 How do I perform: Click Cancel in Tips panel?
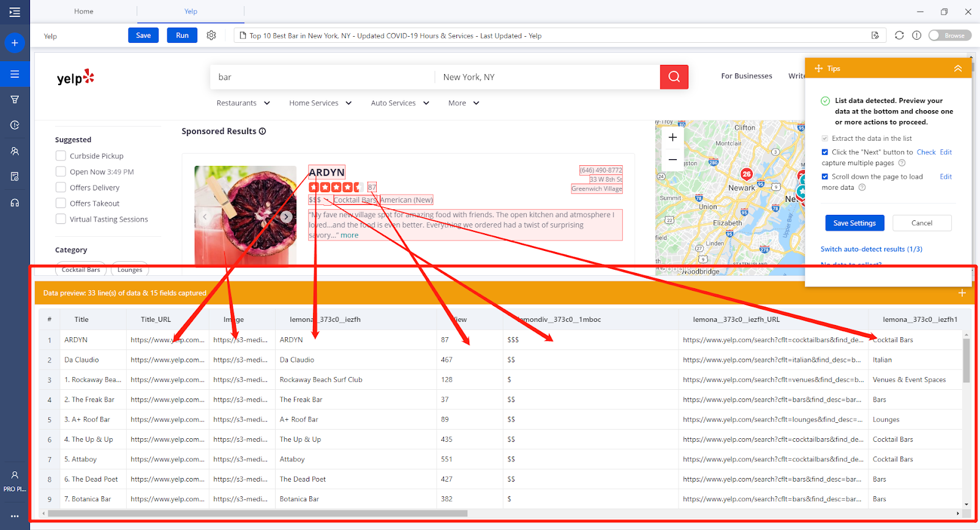point(922,223)
